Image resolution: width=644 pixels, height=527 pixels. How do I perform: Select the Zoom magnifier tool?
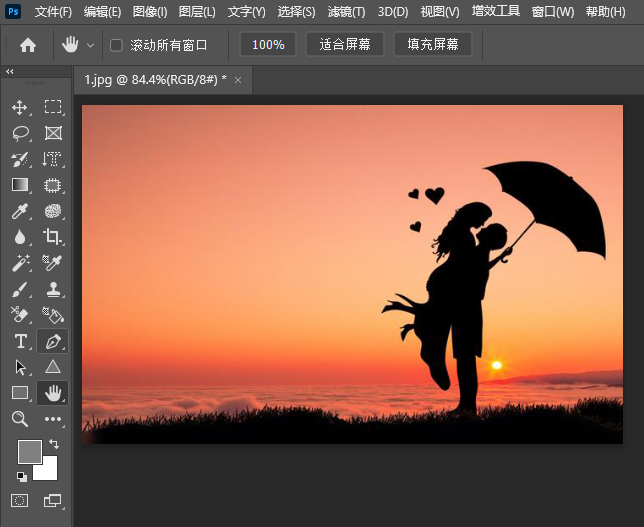pos(20,419)
